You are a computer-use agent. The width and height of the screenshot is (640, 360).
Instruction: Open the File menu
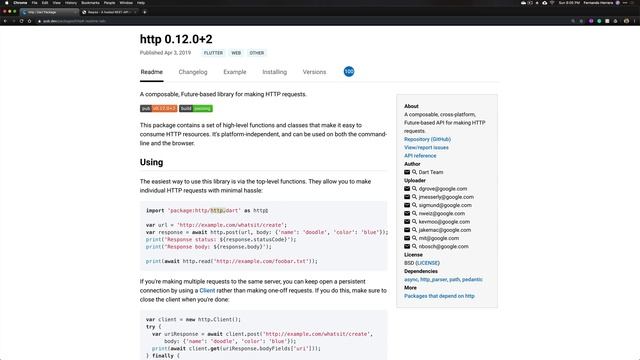(x=34, y=2)
